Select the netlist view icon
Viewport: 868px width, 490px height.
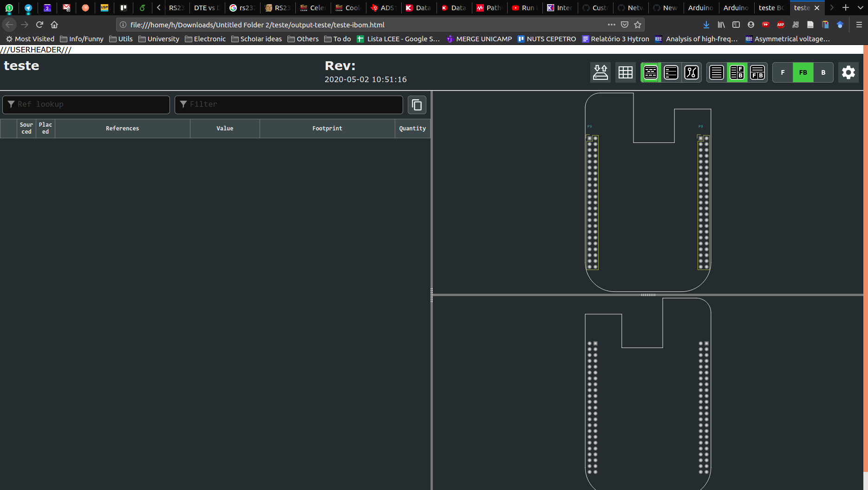692,72
